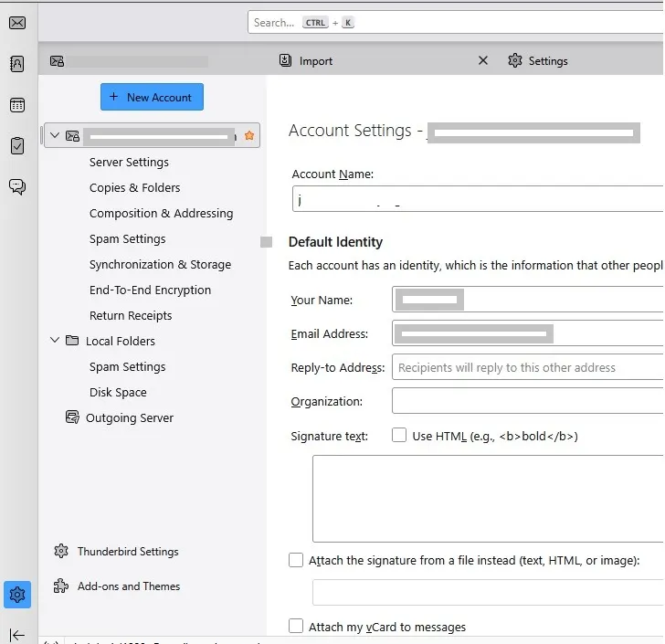This screenshot has width=665, height=644.
Task: Select Disk Space
Action: 118,392
